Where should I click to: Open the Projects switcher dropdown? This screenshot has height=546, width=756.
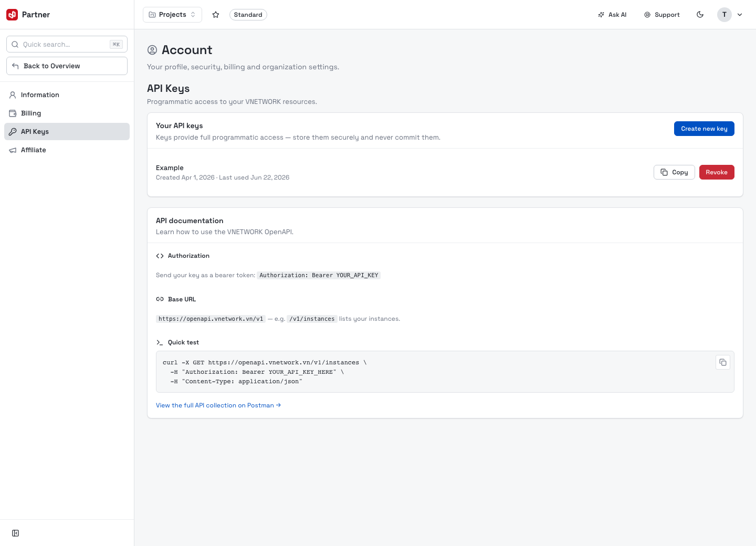coord(172,15)
